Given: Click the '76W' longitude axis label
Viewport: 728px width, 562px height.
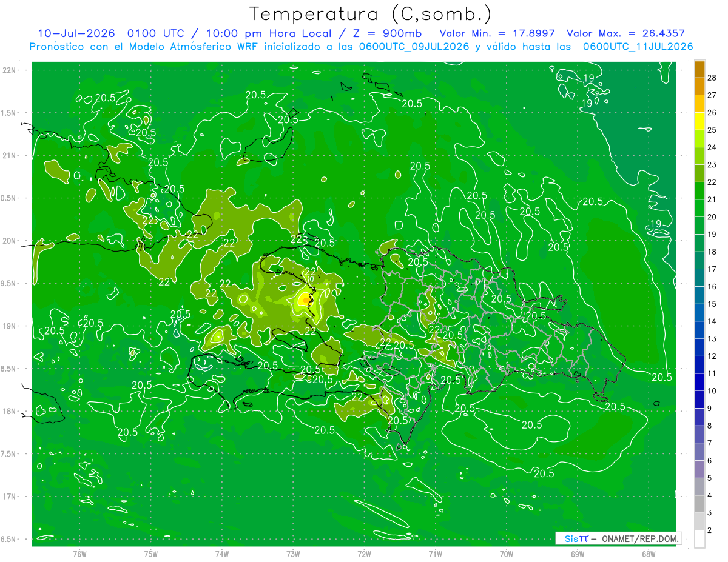Looking at the screenshot, I should click(79, 554).
